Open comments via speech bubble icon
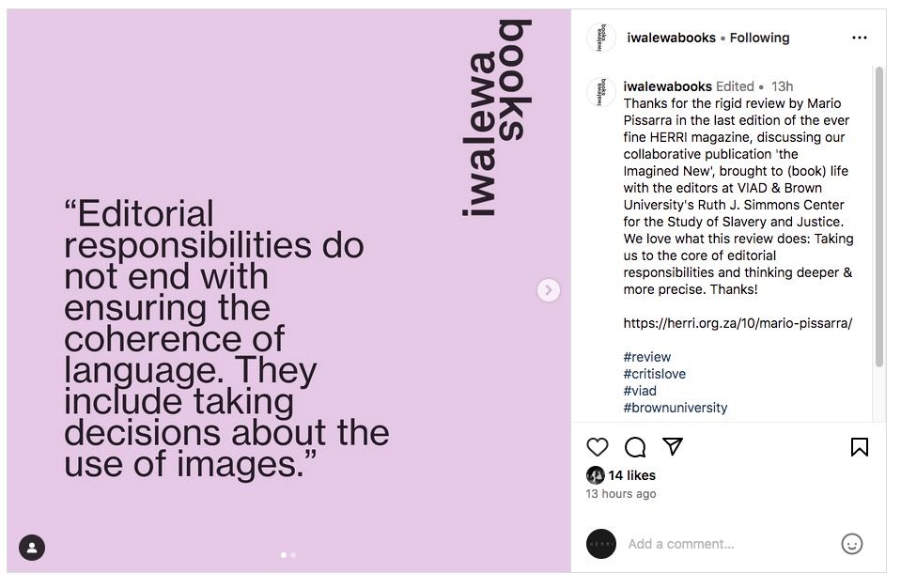This screenshot has width=901, height=588. (635, 447)
